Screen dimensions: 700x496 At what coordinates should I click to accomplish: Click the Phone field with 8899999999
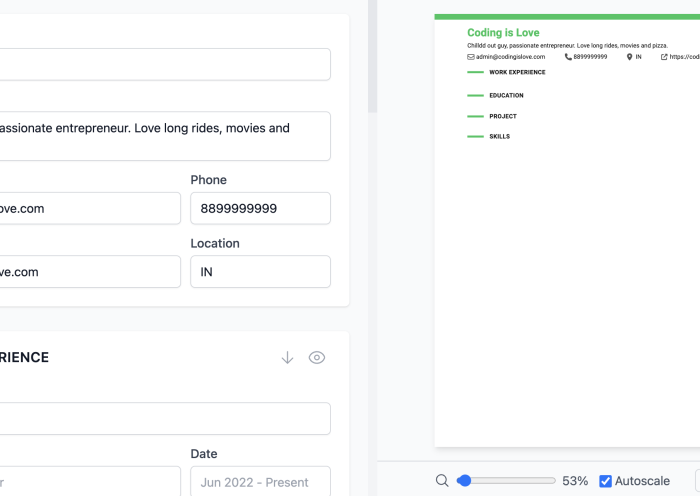pyautogui.click(x=260, y=208)
